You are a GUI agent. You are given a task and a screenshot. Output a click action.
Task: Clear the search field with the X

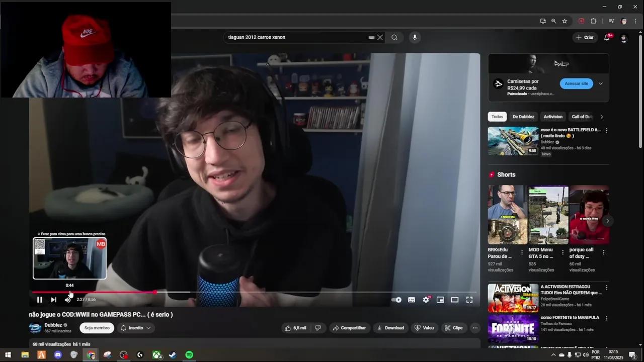(380, 37)
